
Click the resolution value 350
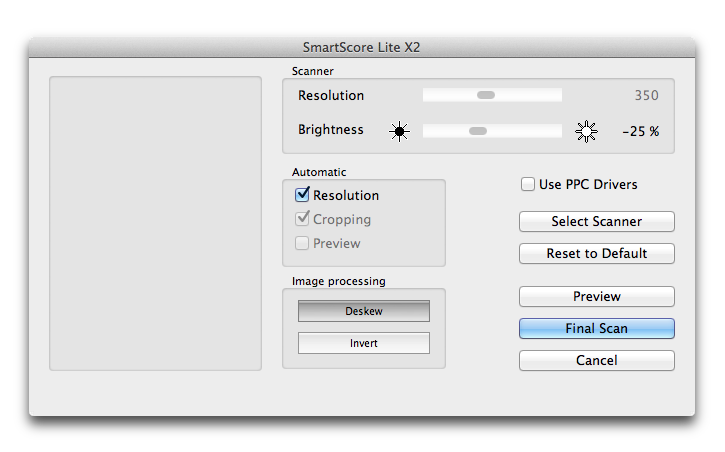[x=646, y=96]
